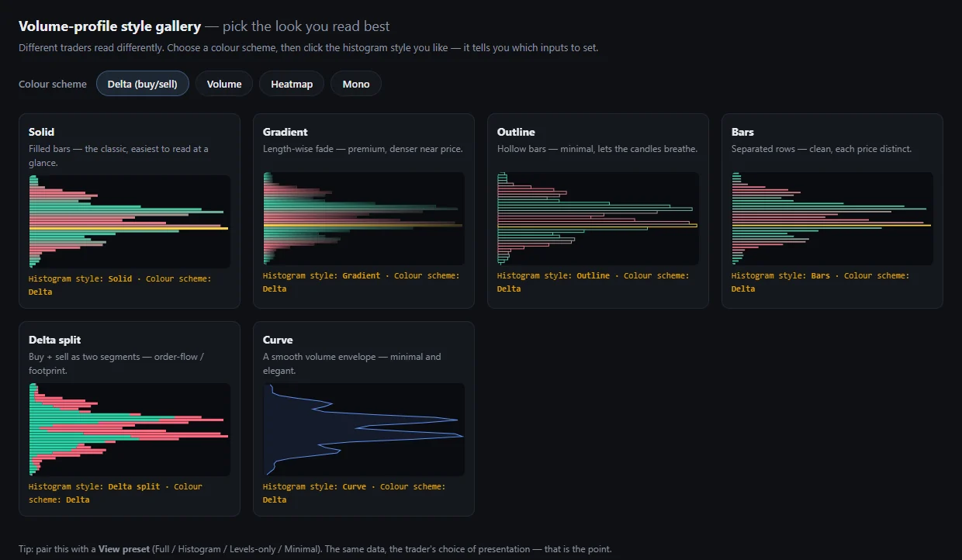Screen dimensions: 962x560
Task: Pick the Bars histogram preview
Action: point(832,219)
